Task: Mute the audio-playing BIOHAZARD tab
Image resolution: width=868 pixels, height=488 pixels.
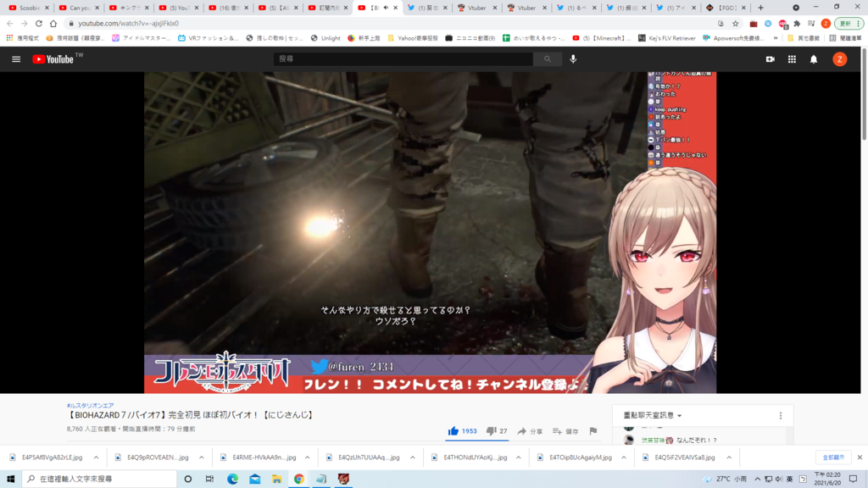Action: click(x=386, y=8)
